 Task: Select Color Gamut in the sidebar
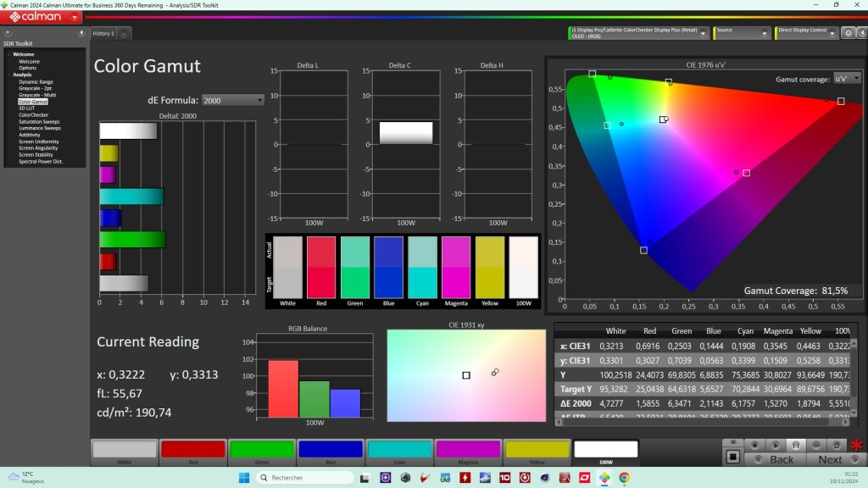tap(33, 102)
